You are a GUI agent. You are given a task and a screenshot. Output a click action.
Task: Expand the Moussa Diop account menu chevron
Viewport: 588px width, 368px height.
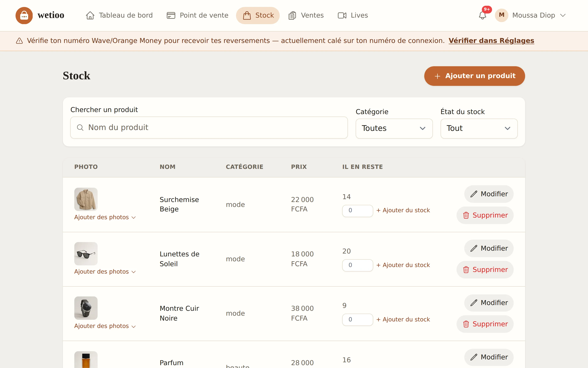click(563, 15)
